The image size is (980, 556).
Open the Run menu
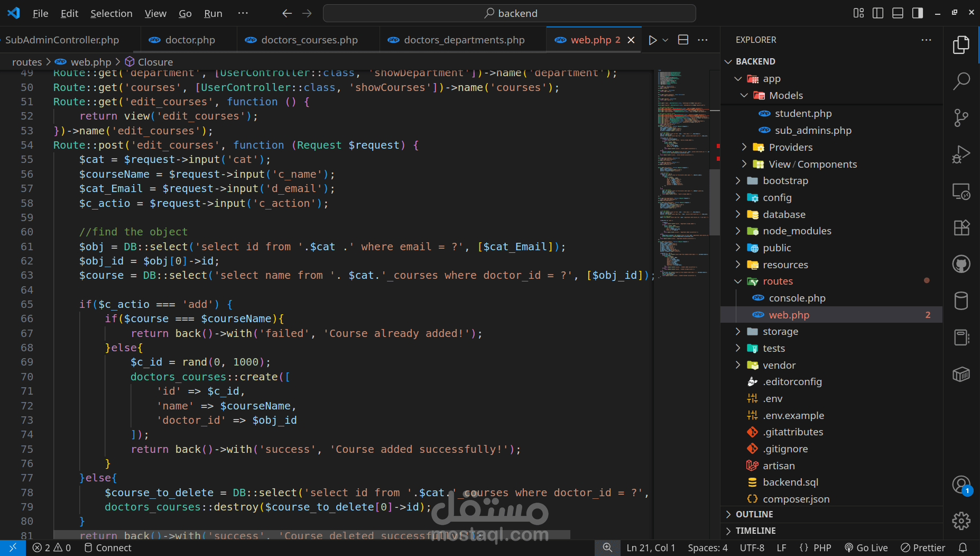pyautogui.click(x=213, y=13)
